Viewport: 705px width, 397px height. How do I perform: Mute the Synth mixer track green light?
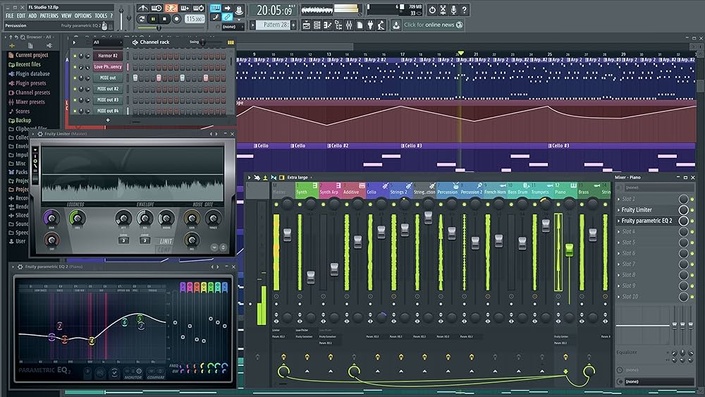299,205
